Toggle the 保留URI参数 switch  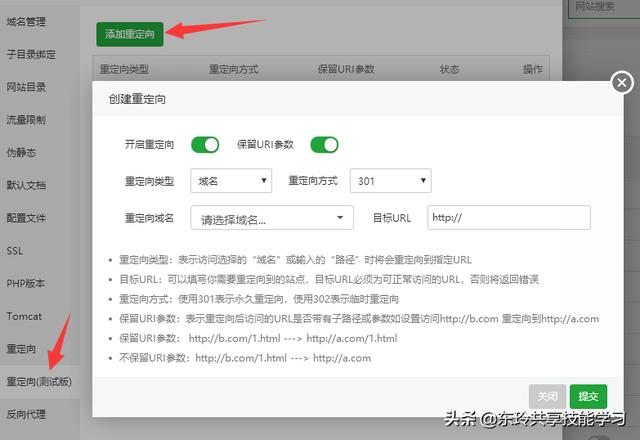coord(324,144)
